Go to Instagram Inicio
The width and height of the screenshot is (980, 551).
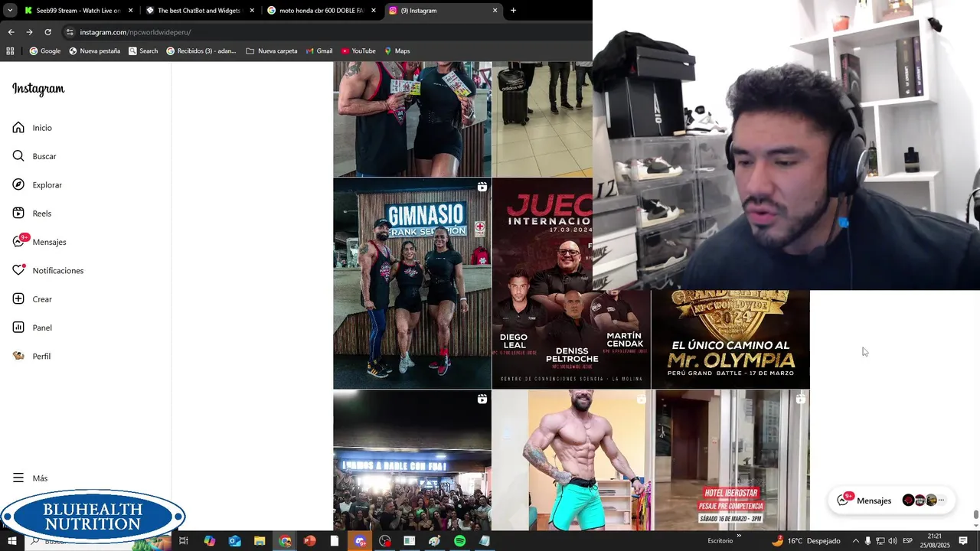point(32,128)
